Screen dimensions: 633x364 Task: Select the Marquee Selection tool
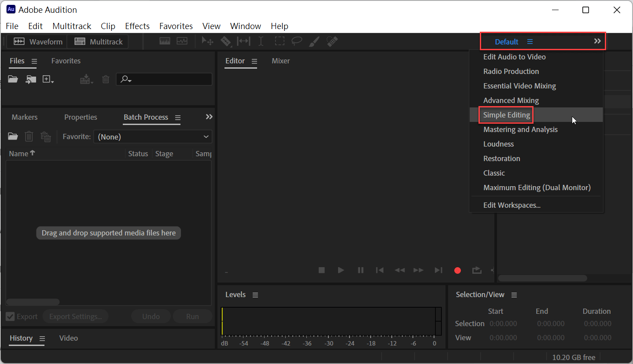(280, 41)
